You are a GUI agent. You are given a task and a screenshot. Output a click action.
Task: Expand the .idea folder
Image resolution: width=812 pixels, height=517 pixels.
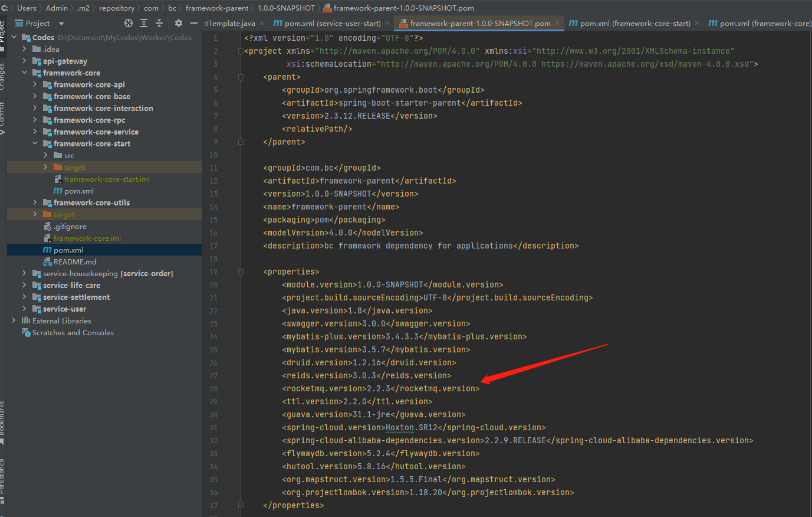[24, 49]
